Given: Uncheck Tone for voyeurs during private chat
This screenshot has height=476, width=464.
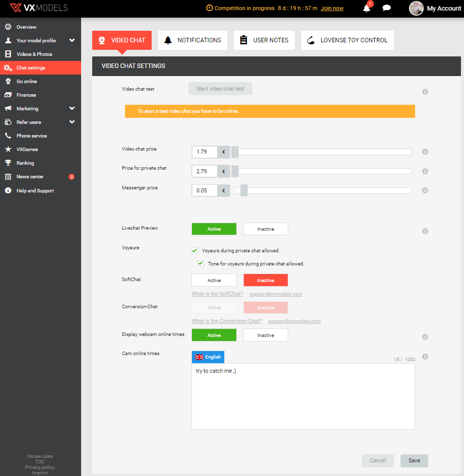Looking at the screenshot, I should pyautogui.click(x=201, y=263).
